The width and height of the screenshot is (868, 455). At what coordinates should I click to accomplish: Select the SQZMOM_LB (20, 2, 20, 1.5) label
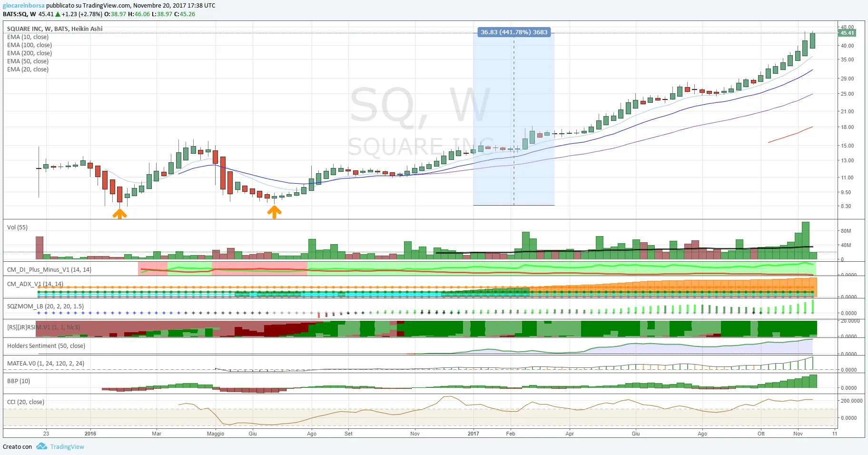tap(45, 307)
